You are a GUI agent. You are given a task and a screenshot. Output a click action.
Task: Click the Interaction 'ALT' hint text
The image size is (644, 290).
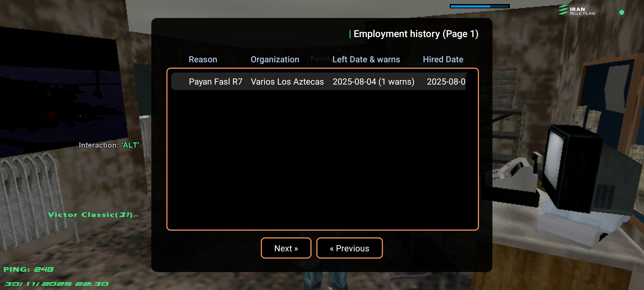click(x=109, y=145)
